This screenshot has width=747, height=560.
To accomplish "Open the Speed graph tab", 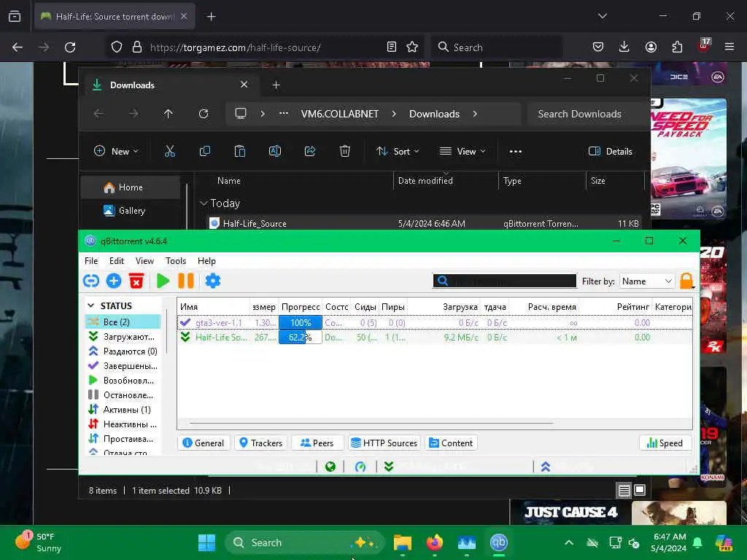I will coord(665,443).
